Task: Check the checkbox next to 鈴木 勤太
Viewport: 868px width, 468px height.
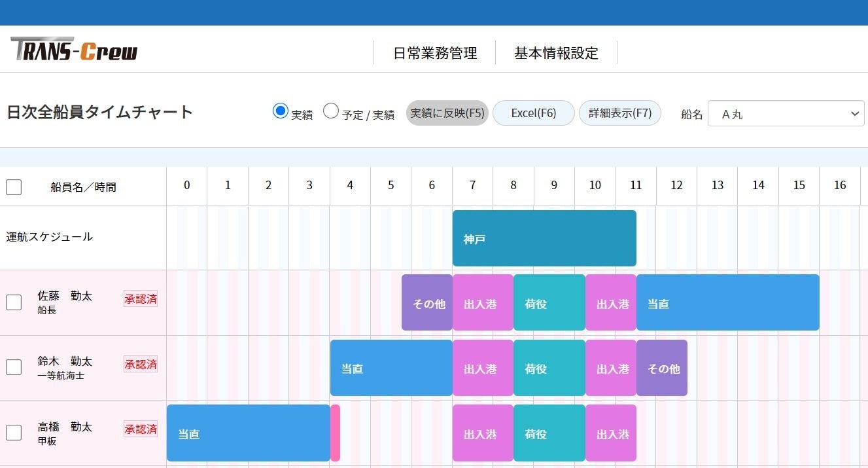Action: click(14, 367)
